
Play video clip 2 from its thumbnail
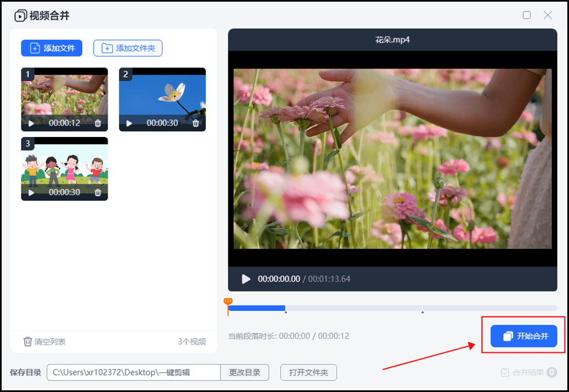(129, 123)
